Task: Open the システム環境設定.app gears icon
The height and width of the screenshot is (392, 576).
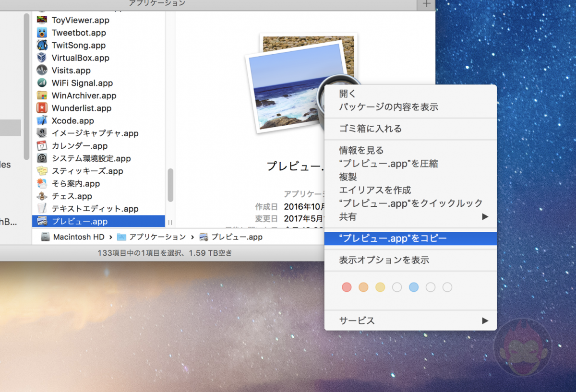Action: point(42,158)
